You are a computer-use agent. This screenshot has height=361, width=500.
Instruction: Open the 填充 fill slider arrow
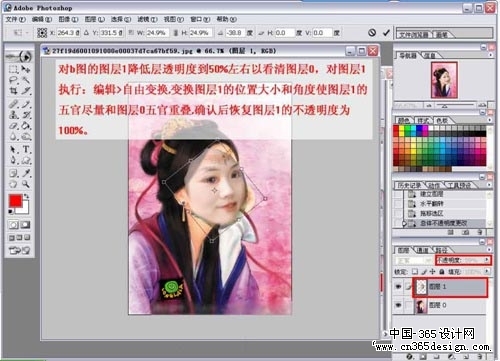tap(487, 272)
